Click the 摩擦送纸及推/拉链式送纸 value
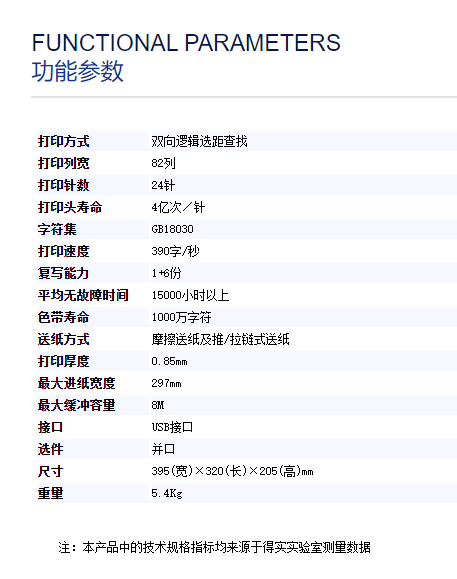 pyautogui.click(x=220, y=339)
